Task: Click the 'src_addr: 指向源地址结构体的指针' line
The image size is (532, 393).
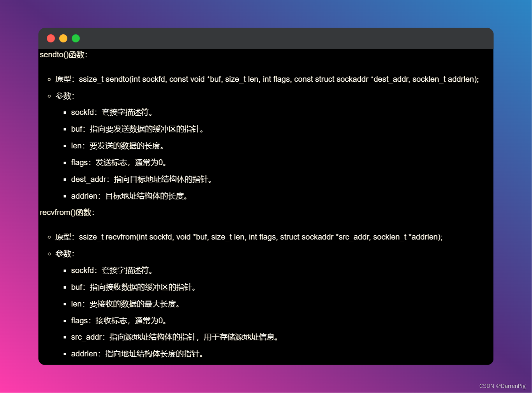Action: tap(175, 337)
